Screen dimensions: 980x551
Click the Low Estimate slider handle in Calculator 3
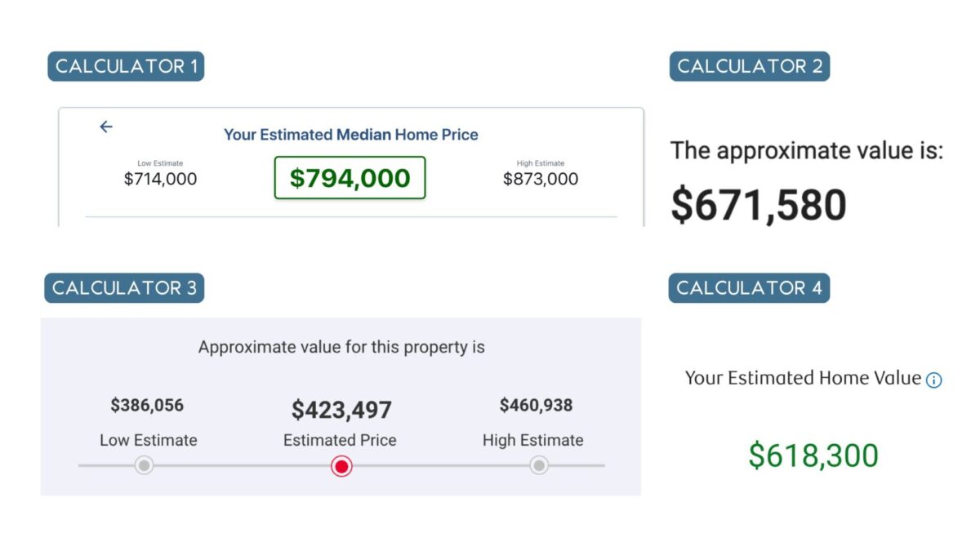coord(144,465)
